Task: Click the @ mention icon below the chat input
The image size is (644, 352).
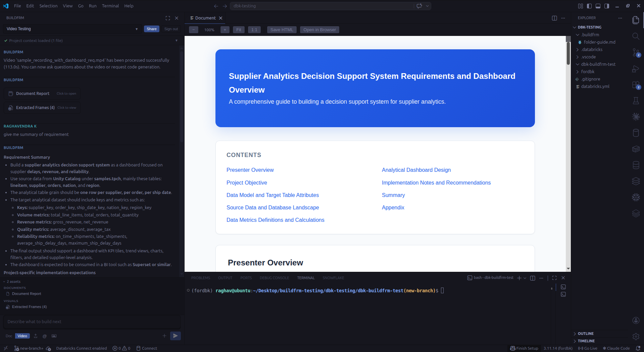Action: pyautogui.click(x=45, y=336)
